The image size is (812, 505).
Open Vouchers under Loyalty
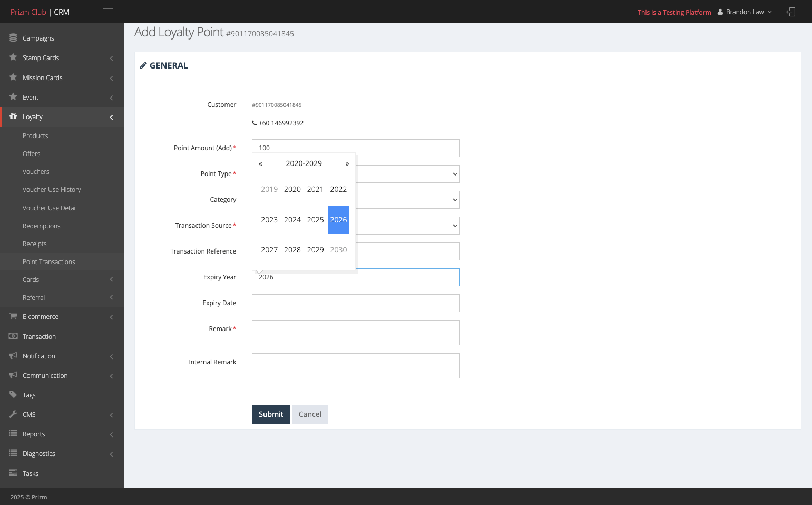pyautogui.click(x=36, y=171)
